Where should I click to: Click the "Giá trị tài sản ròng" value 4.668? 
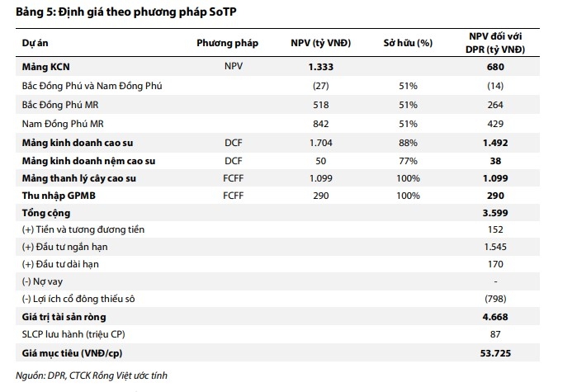click(x=494, y=317)
